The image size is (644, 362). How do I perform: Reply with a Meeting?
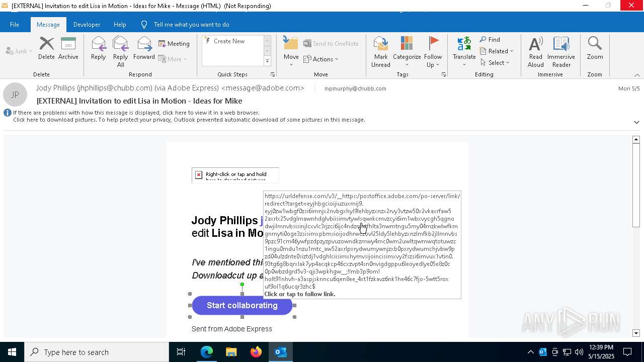(x=174, y=44)
